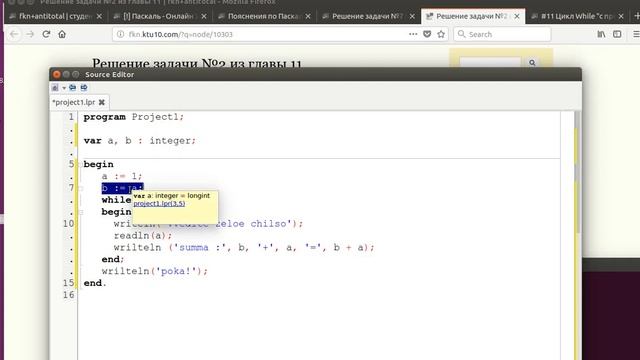Bookmark this page with the star icon
This screenshot has width=640, height=360.
[x=441, y=34]
